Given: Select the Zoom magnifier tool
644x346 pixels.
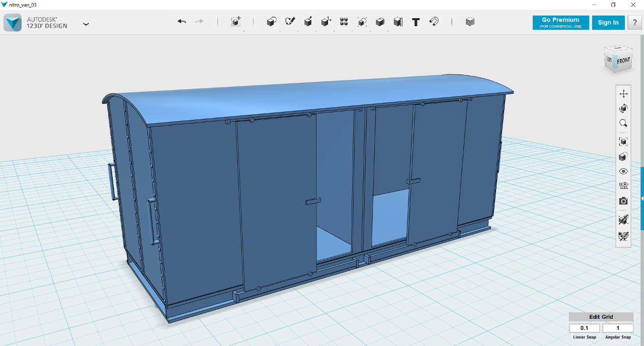Looking at the screenshot, I should [623, 123].
